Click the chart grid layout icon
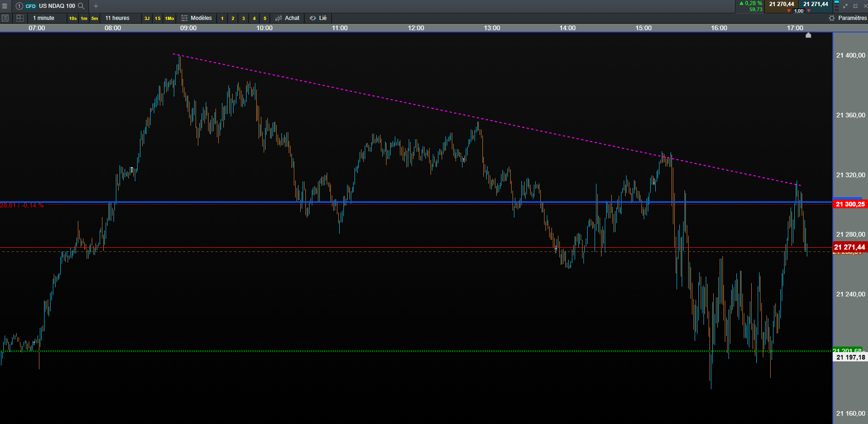The height and width of the screenshot is (424, 868). pos(20,18)
